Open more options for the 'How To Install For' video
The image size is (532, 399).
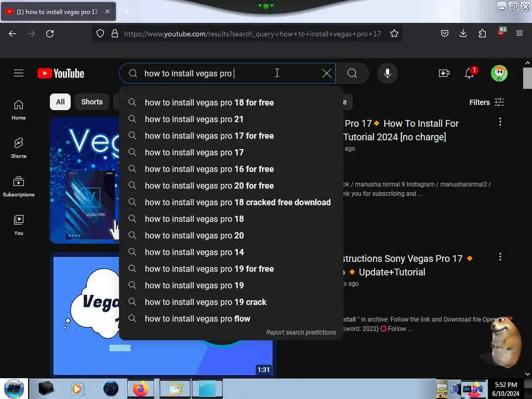pos(500,122)
